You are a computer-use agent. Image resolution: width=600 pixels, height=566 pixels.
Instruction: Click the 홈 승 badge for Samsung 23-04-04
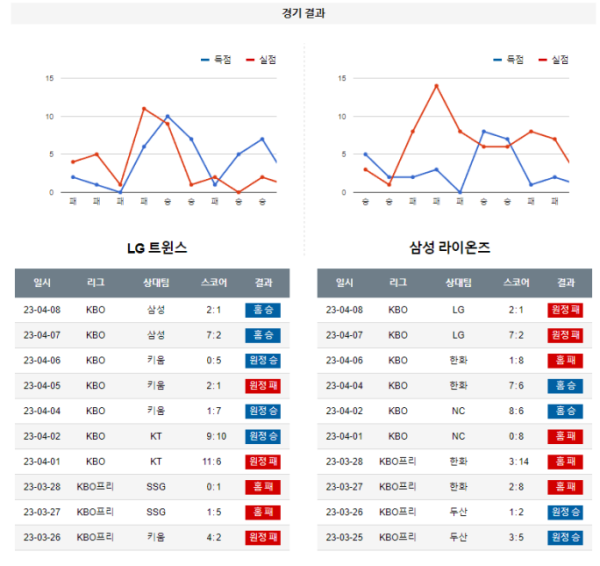(565, 386)
